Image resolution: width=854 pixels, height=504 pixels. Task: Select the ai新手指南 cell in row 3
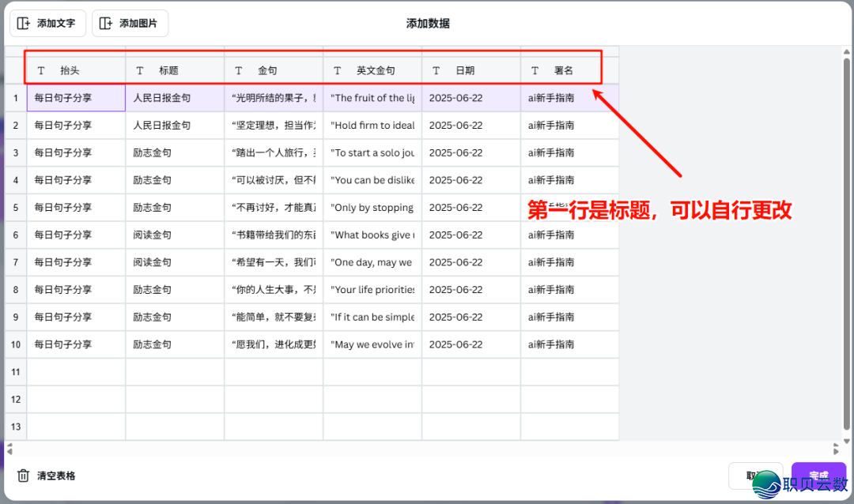pyautogui.click(x=569, y=152)
